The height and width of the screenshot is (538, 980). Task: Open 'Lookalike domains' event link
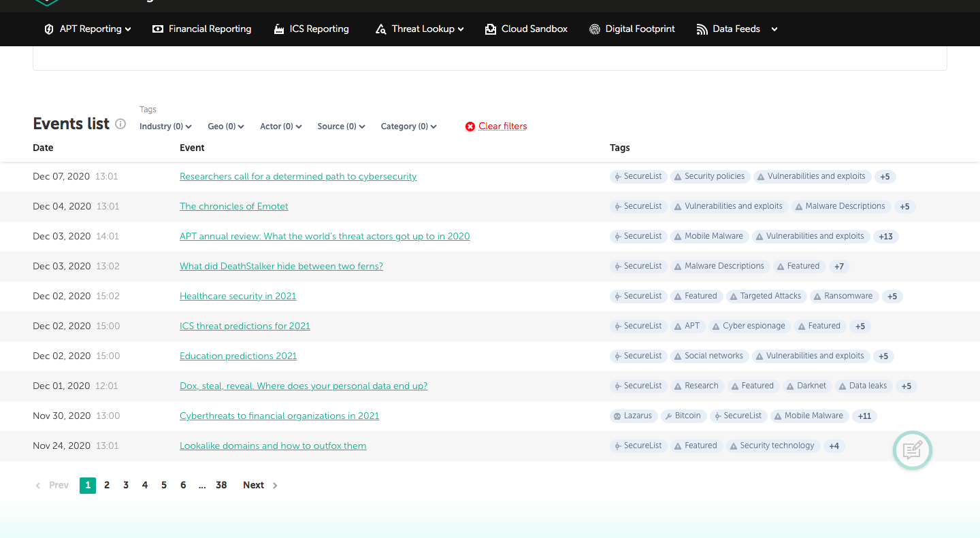(273, 446)
